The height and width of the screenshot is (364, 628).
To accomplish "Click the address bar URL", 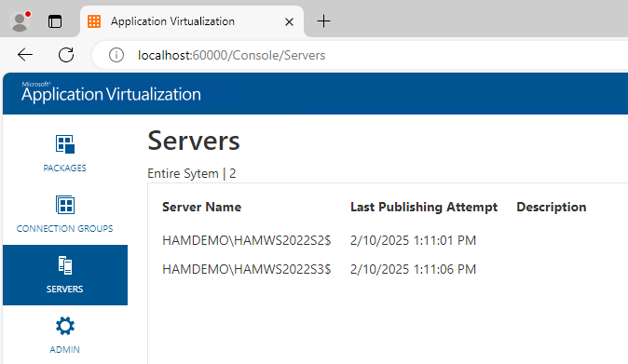I will (231, 55).
